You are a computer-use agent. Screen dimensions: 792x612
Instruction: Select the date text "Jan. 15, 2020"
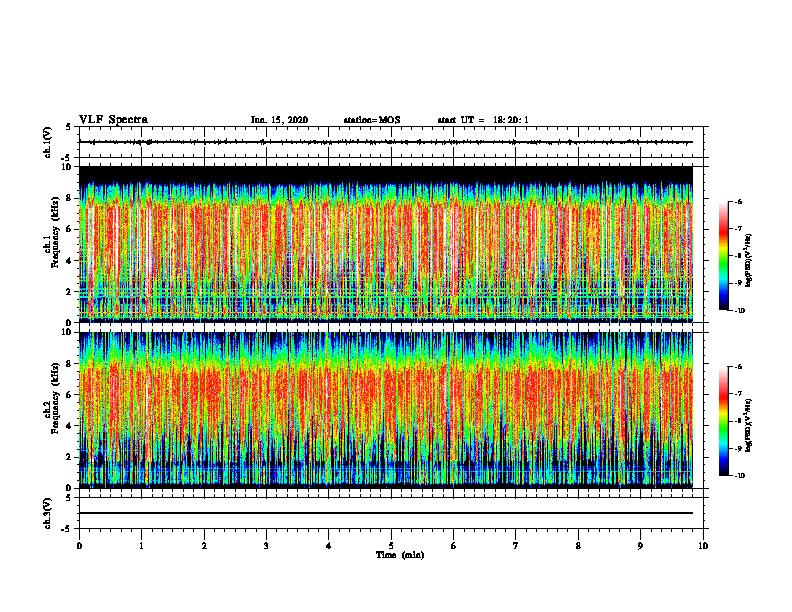[279, 120]
